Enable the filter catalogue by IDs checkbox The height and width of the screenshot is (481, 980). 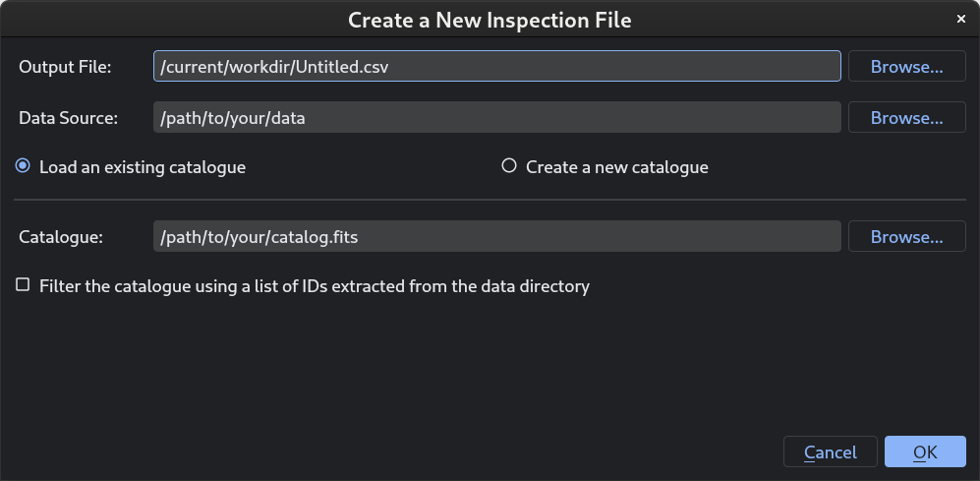(23, 285)
